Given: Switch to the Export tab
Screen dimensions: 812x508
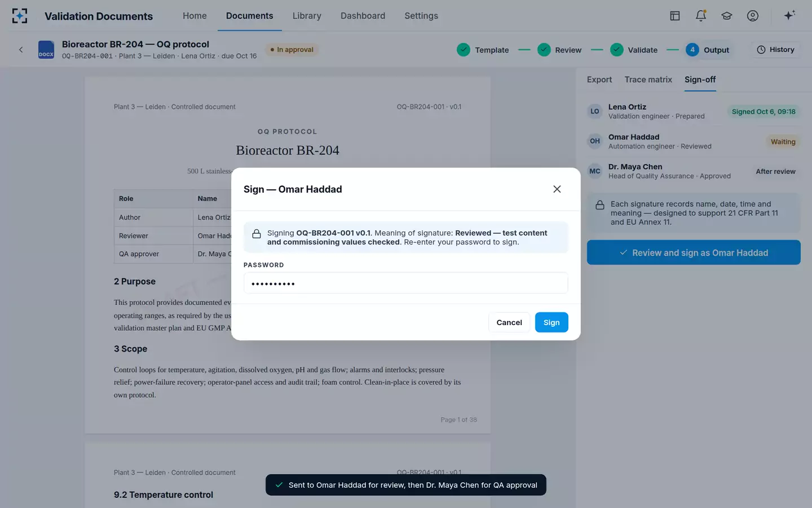Looking at the screenshot, I should (x=599, y=80).
